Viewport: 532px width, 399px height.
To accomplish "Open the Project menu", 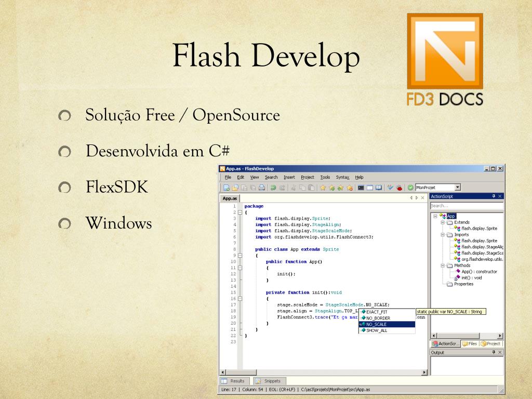I will (308, 177).
